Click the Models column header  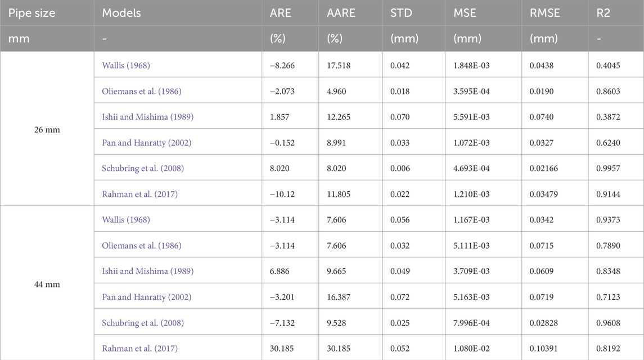tap(121, 13)
